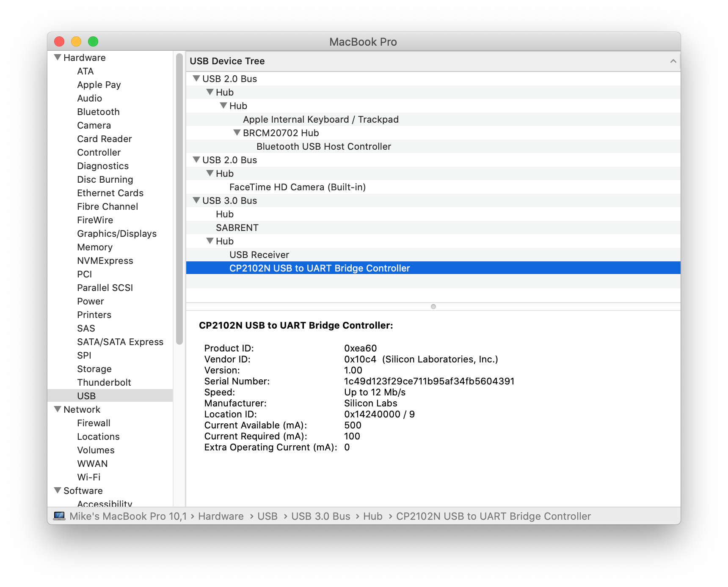Click the MacBook icon in the status bar
Screen dimensions: 728x587
pyautogui.click(x=59, y=516)
